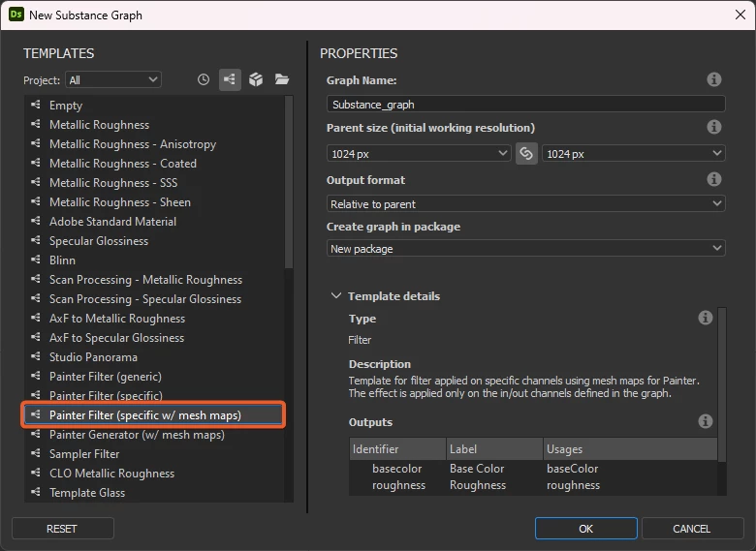Close the New Substance Graph dialog
The image size is (756, 551).
pyautogui.click(x=740, y=15)
